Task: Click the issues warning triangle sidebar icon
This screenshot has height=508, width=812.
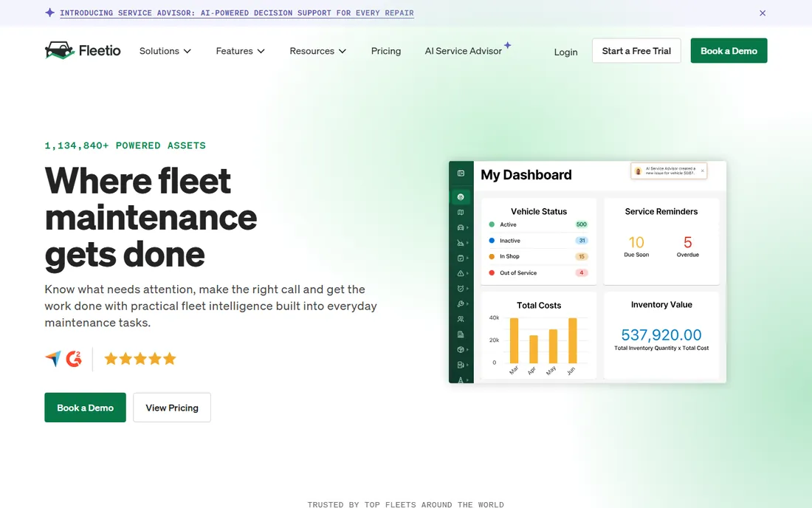Action: 461,273
